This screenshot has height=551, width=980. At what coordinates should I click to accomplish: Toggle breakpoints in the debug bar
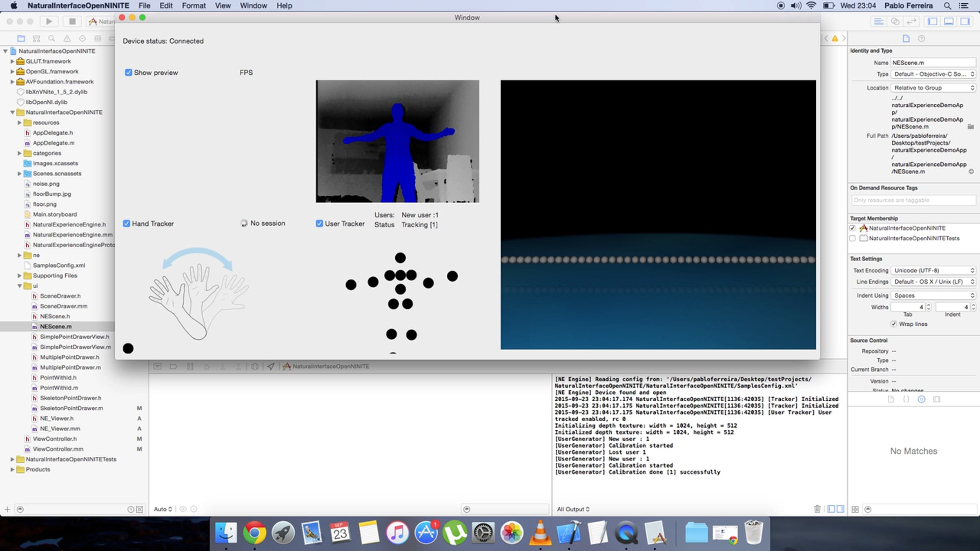[174, 366]
